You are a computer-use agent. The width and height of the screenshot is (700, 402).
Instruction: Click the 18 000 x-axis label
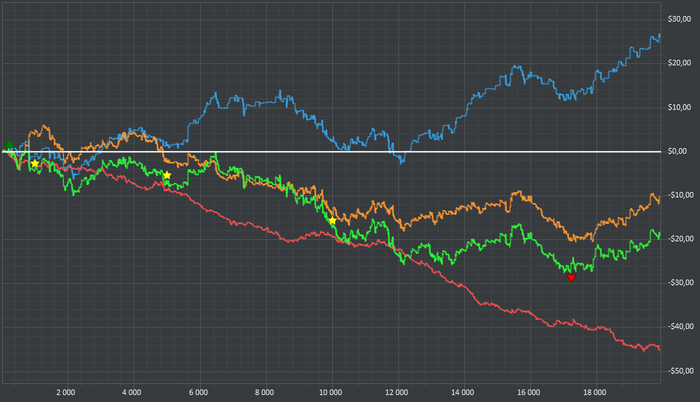595,393
